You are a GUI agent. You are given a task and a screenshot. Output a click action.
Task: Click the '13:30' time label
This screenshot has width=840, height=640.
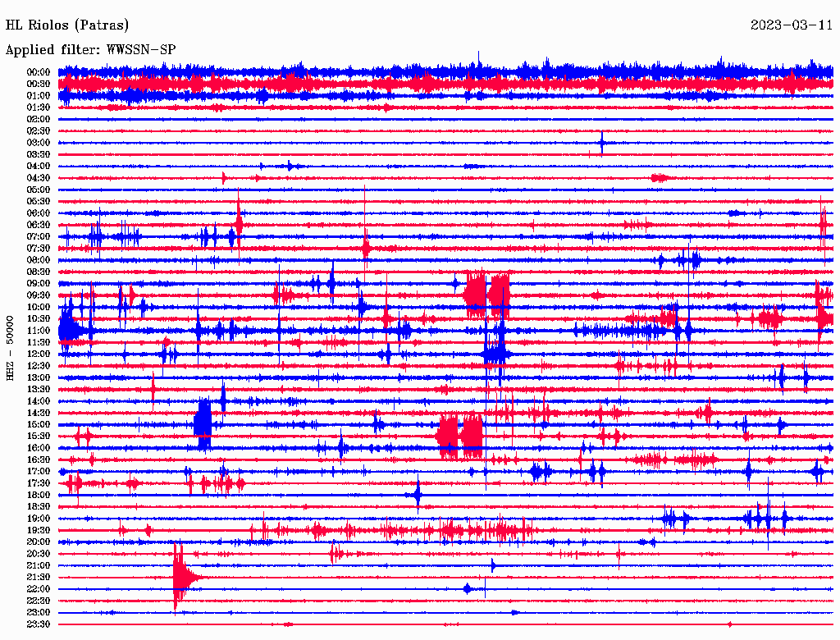tap(39, 390)
